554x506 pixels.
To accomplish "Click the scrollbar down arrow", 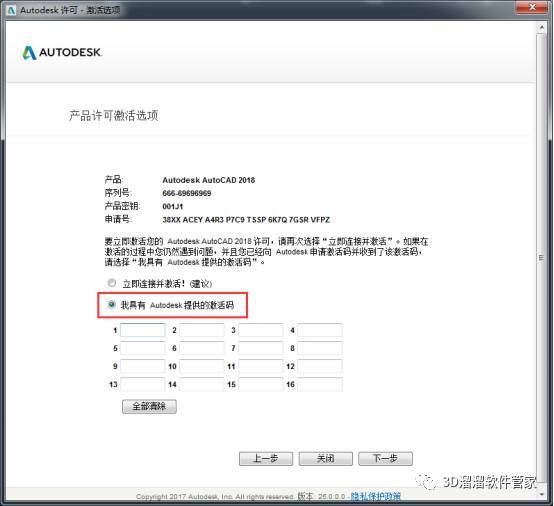I will click(541, 494).
